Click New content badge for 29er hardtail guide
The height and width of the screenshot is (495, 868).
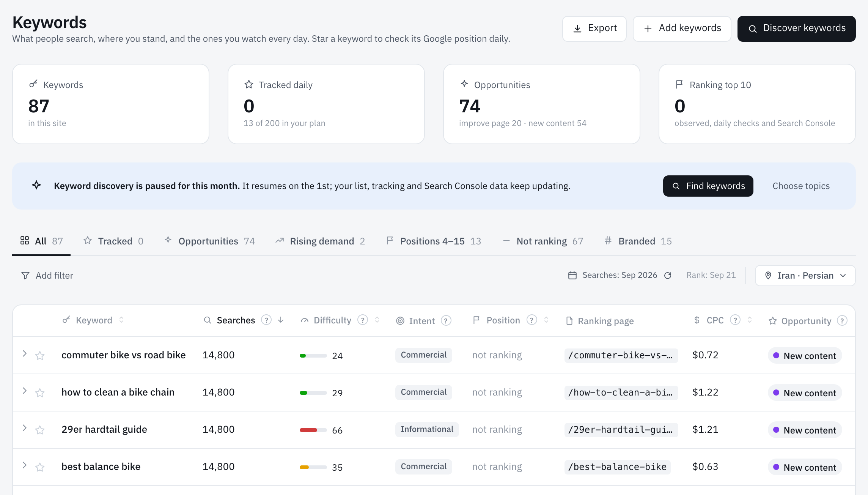pos(805,430)
